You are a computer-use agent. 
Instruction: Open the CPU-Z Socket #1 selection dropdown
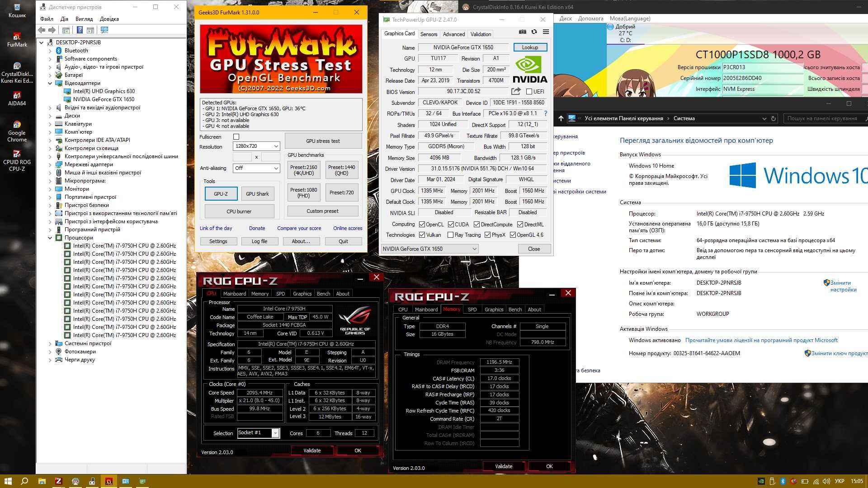coord(259,433)
